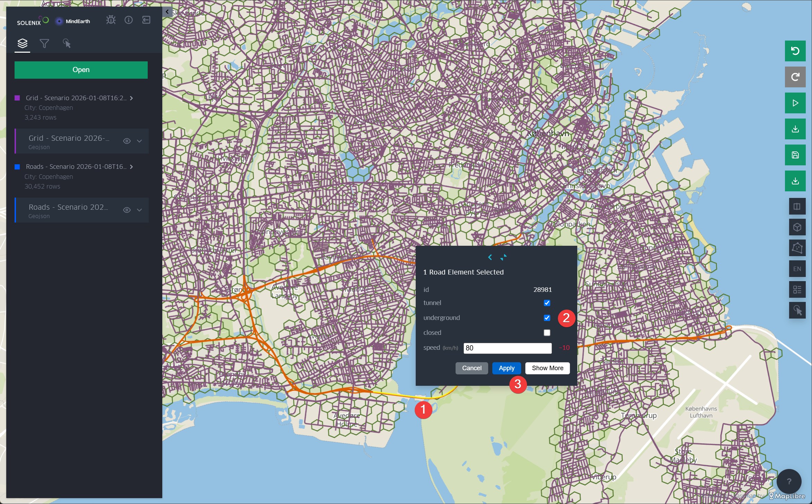Uncheck the tunnel checkbox
This screenshot has width=812, height=504.
point(547,303)
